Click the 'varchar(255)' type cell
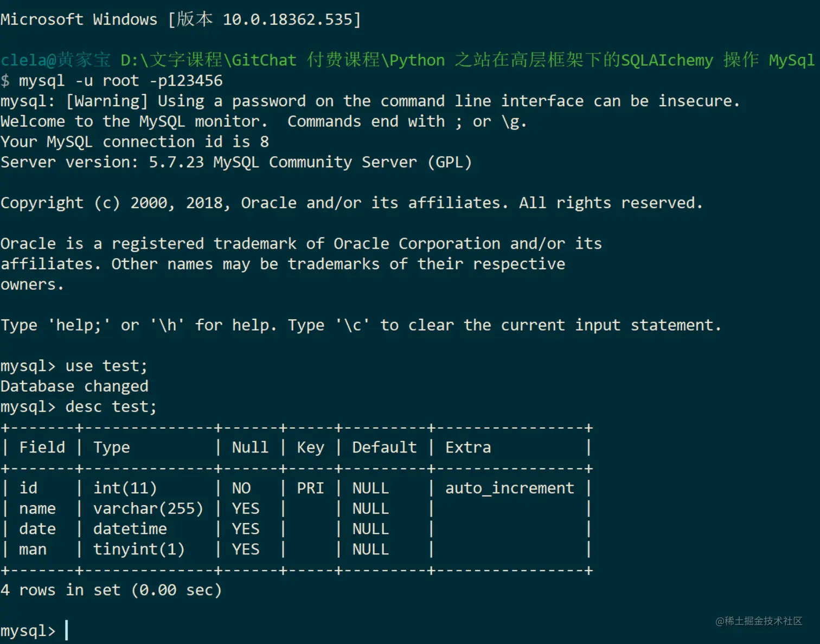The width and height of the screenshot is (820, 644). pos(148,508)
